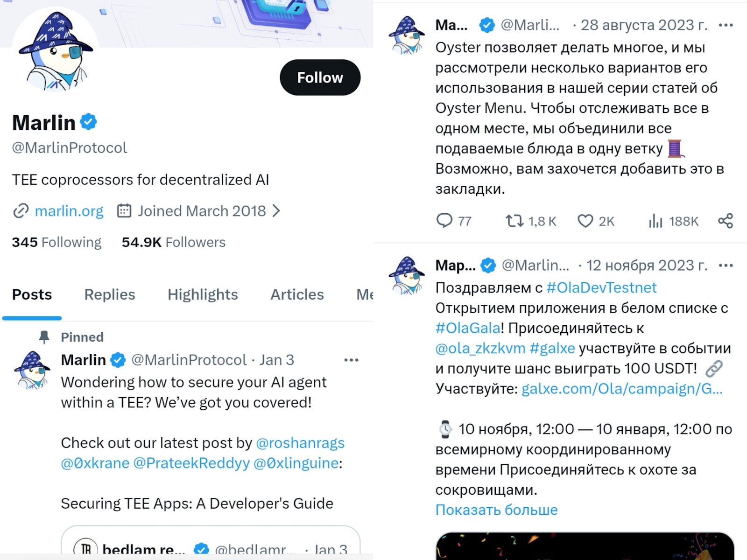The image size is (747, 560).
Task: Repost the Oyster Menu tweet
Action: [514, 220]
